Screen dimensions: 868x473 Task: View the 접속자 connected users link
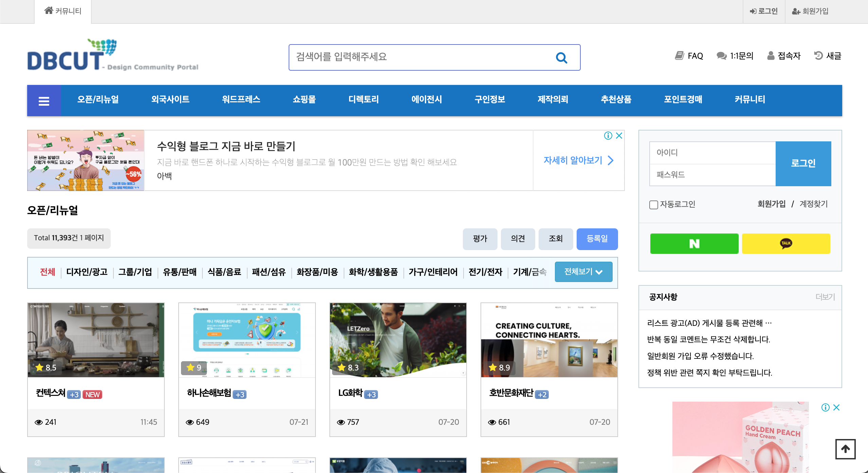(784, 56)
